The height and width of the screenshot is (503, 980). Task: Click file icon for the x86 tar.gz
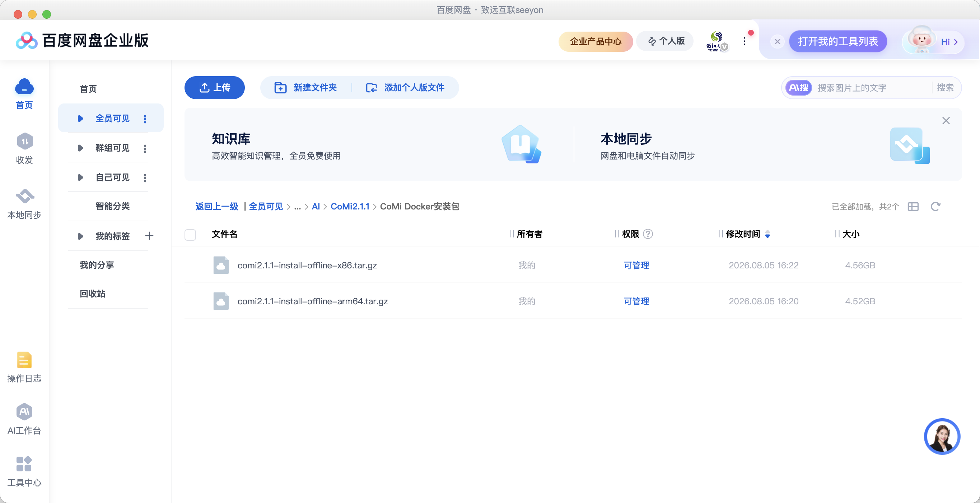221,265
